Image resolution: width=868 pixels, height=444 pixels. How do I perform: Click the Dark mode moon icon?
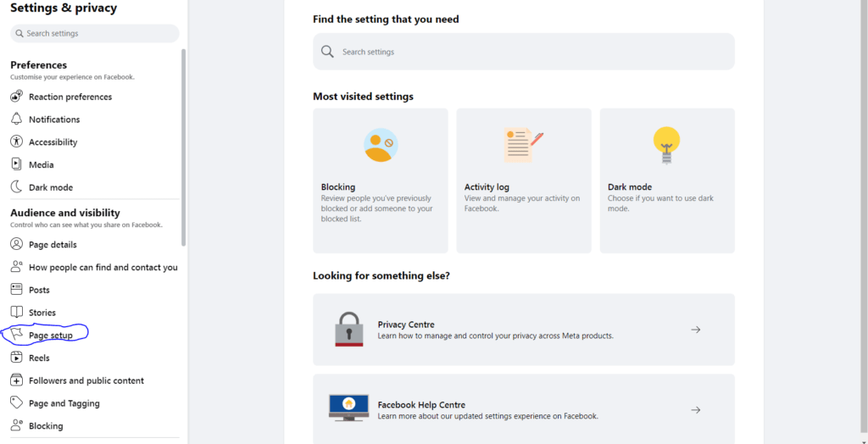click(17, 187)
